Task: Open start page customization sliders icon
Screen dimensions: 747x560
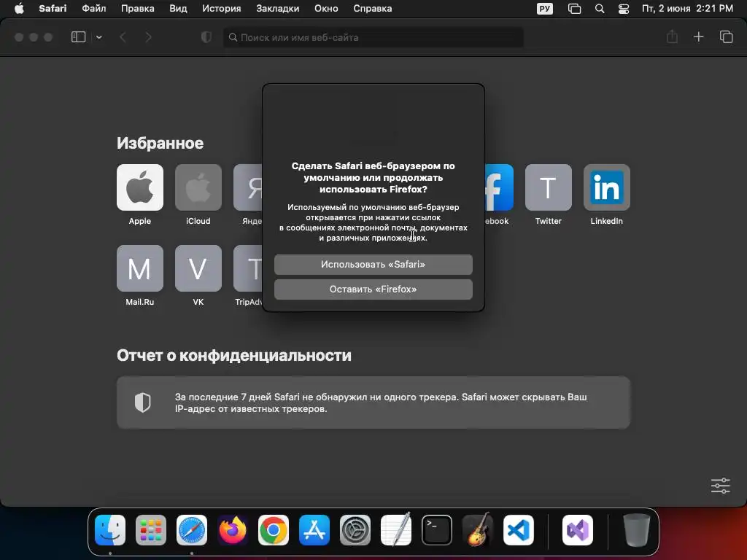Action: pos(720,486)
